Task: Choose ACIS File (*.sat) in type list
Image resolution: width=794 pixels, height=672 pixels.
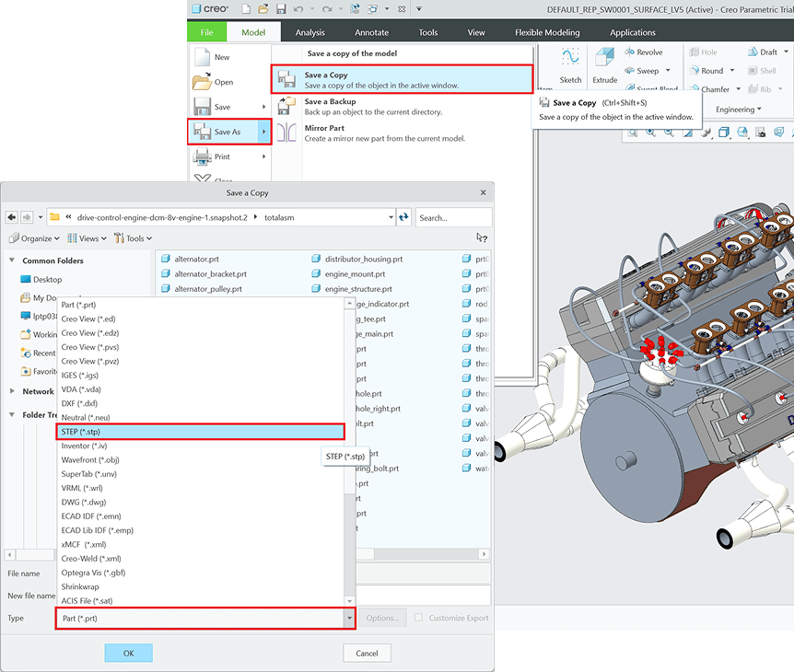Action: point(201,600)
